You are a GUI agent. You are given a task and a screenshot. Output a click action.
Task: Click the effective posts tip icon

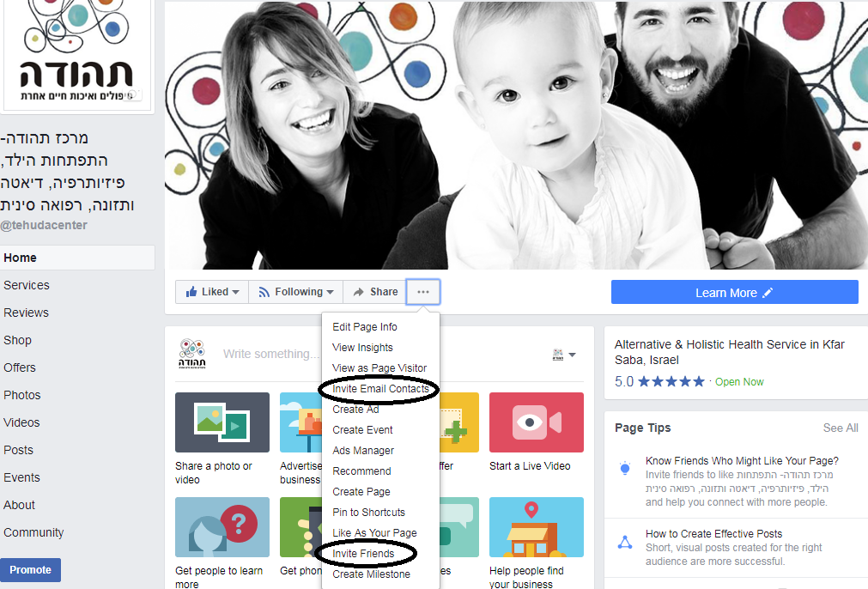[625, 542]
